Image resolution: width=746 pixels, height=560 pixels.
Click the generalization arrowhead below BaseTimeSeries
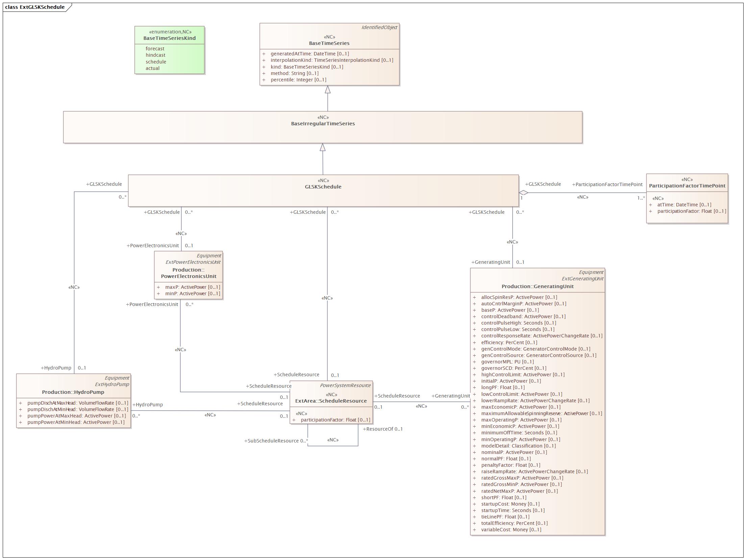click(x=328, y=90)
